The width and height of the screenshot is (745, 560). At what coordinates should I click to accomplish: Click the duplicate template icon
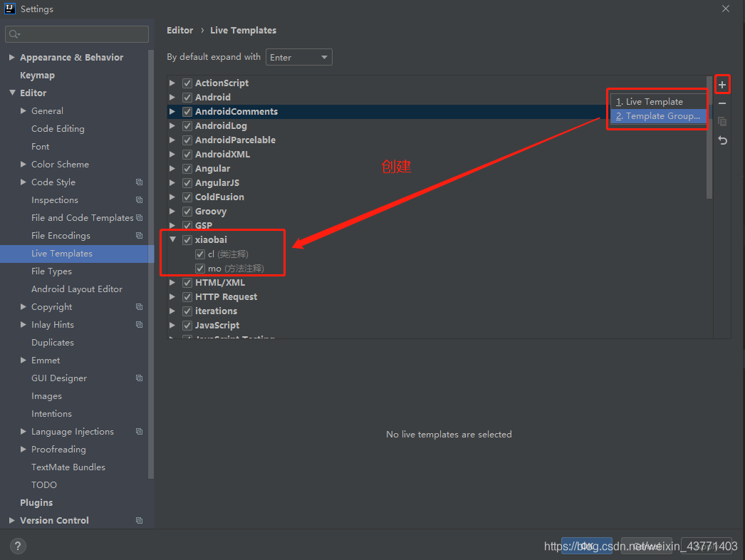[721, 122]
